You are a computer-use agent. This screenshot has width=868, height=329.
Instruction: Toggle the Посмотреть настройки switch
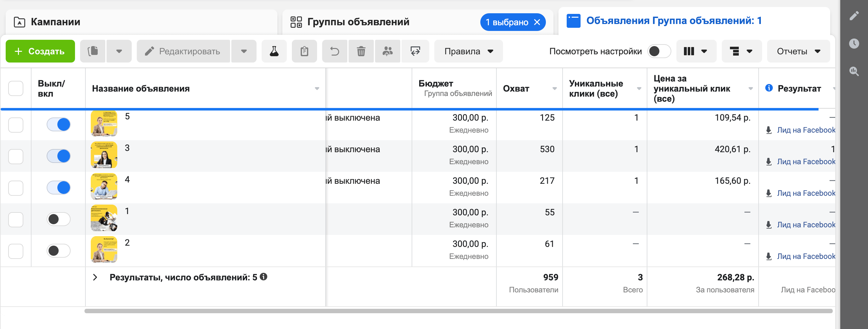(659, 51)
